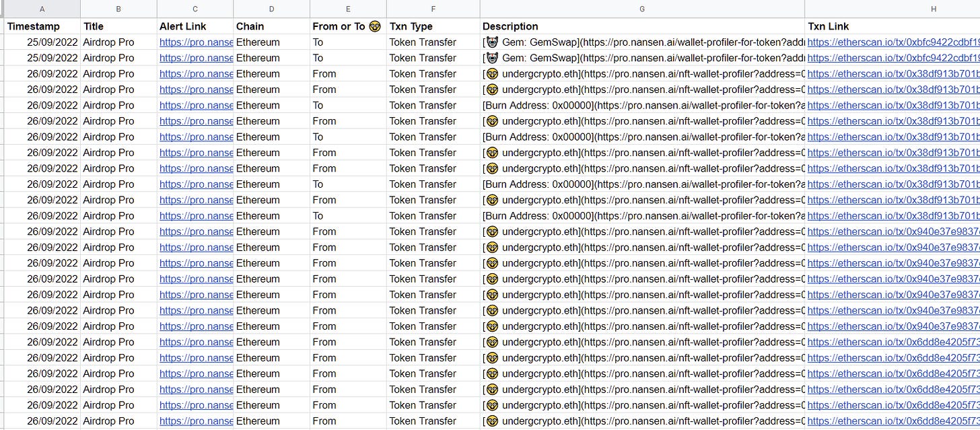Screen dimensions: 980x430
Task: Select "Token Transfer" cell in lowest Burn Address row
Action: coord(433,215)
